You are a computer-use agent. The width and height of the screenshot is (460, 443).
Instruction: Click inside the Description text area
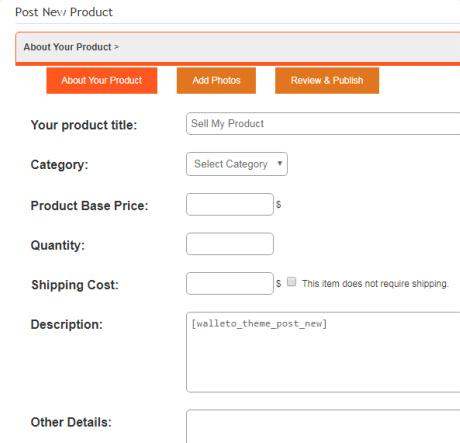click(x=323, y=352)
